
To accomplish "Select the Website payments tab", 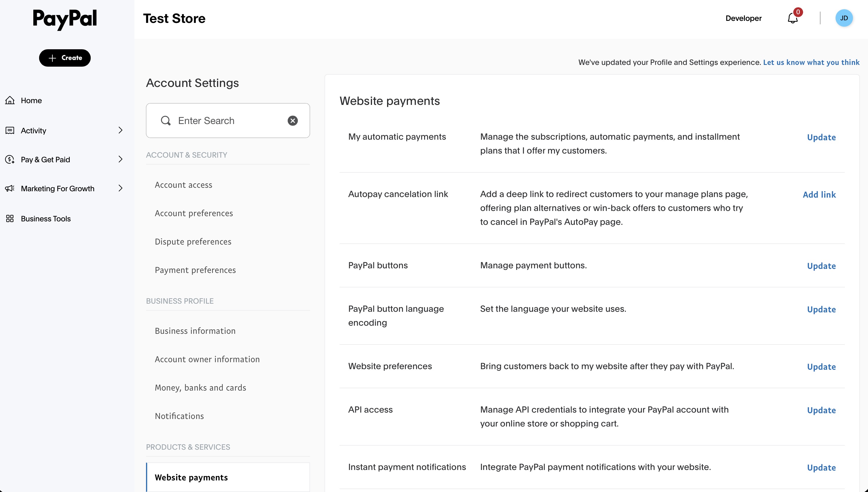I will pyautogui.click(x=228, y=477).
